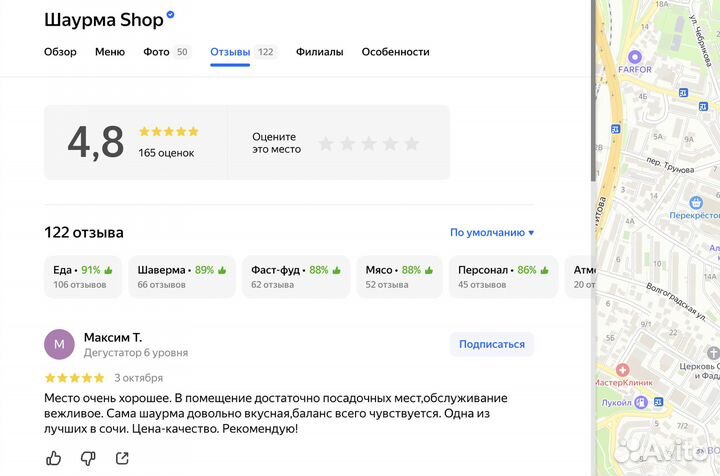720x476 pixels.
Task: Switch to the Меню tab
Action: coord(110,52)
